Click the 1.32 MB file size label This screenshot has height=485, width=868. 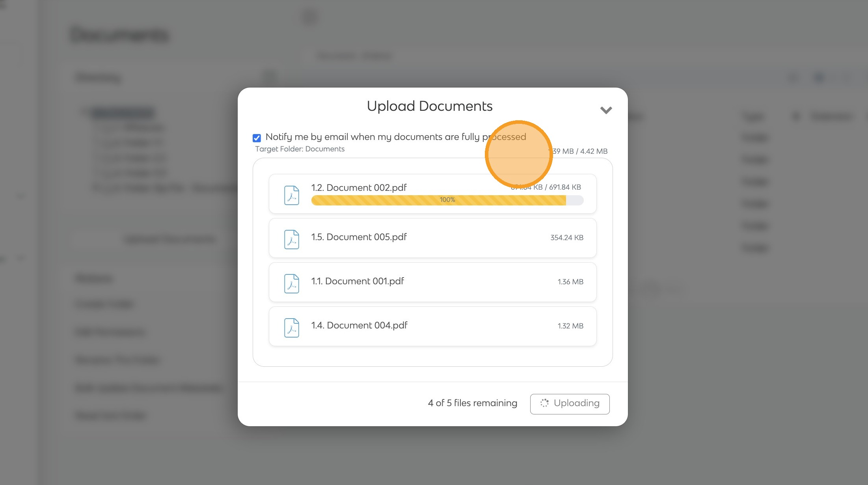coord(570,326)
